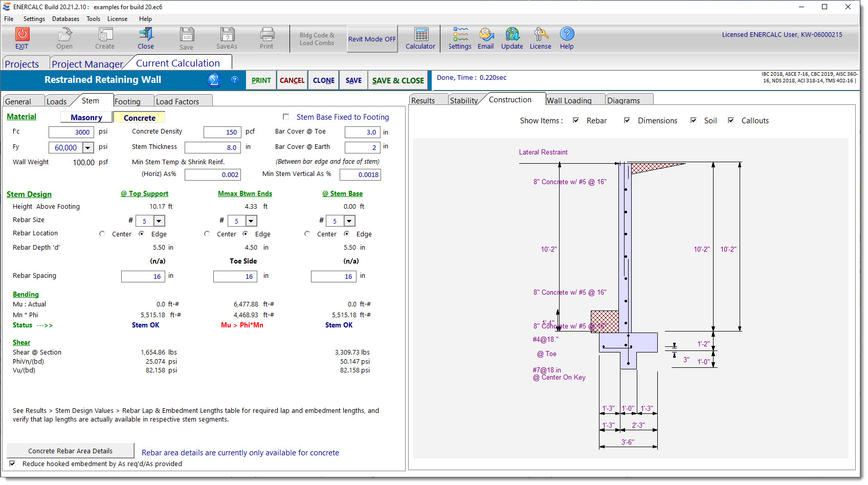Open the Settings icon in toolbar
The width and height of the screenshot is (868, 485).
click(x=460, y=35)
